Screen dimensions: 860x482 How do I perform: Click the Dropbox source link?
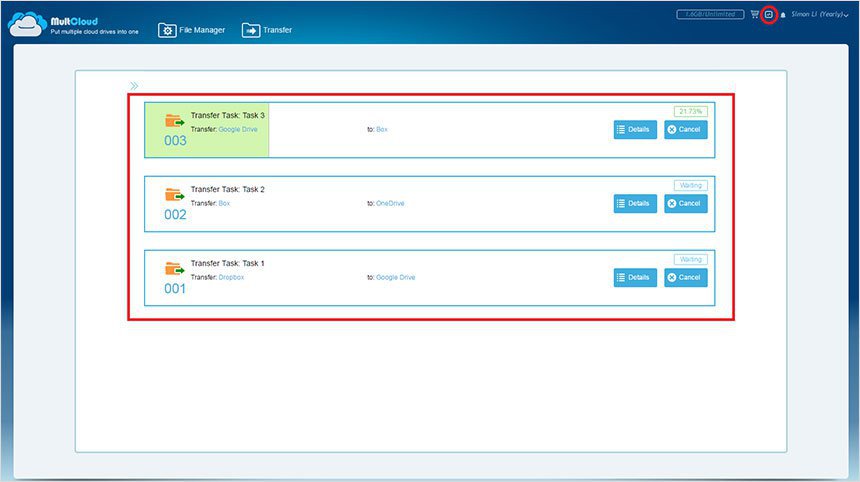[231, 277]
